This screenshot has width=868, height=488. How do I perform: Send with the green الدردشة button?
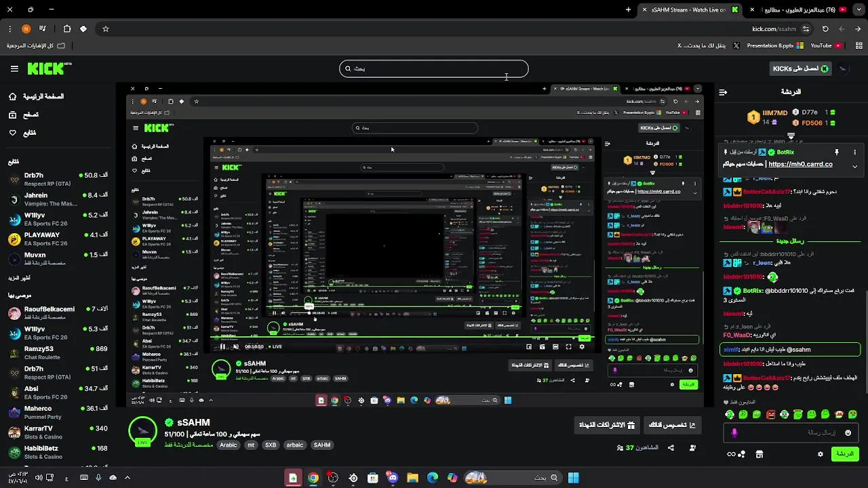click(845, 454)
